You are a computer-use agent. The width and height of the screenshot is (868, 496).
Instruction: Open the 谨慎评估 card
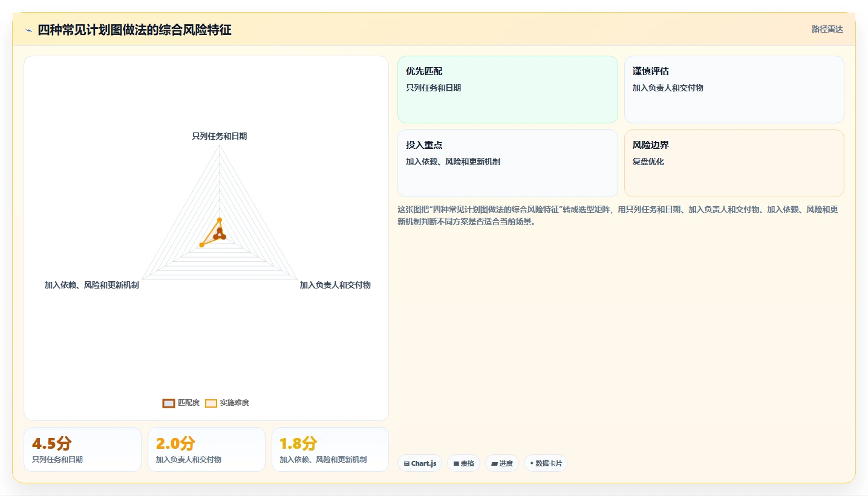(x=734, y=90)
